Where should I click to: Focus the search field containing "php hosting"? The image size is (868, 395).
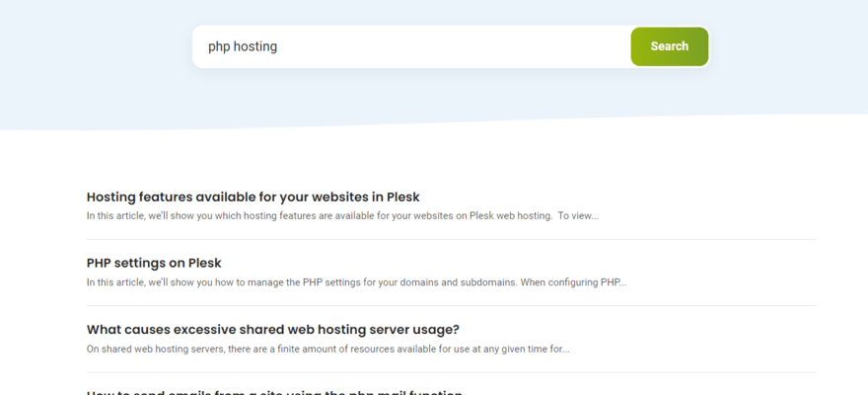411,46
